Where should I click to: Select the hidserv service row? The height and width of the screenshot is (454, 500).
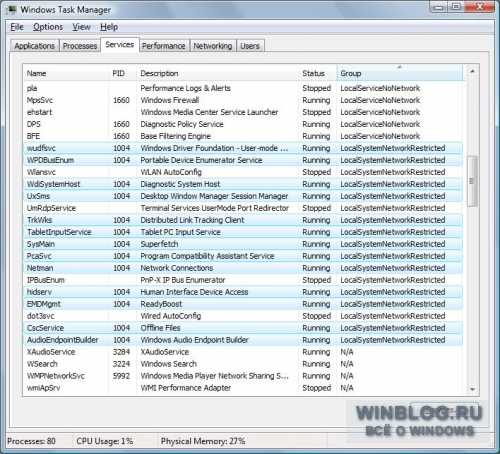(243, 292)
